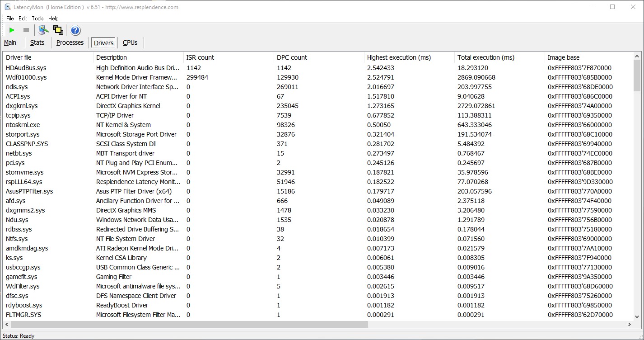
Task: Select the Ndu.sys driver row
Action: [x=318, y=220]
